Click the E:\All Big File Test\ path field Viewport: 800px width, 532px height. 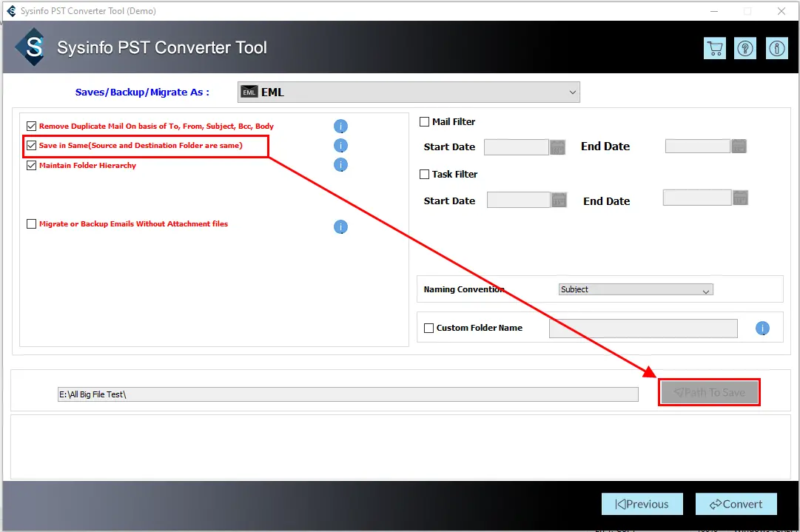pos(348,394)
